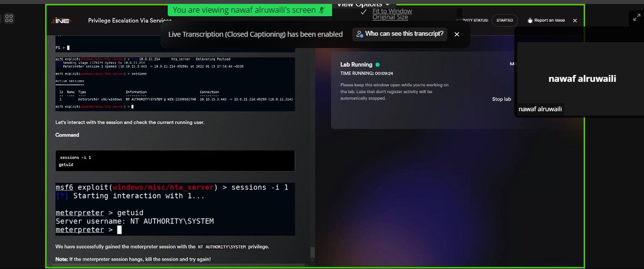Select Fit to Window option
Image resolution: width=644 pixels, height=269 pixels.
point(393,11)
